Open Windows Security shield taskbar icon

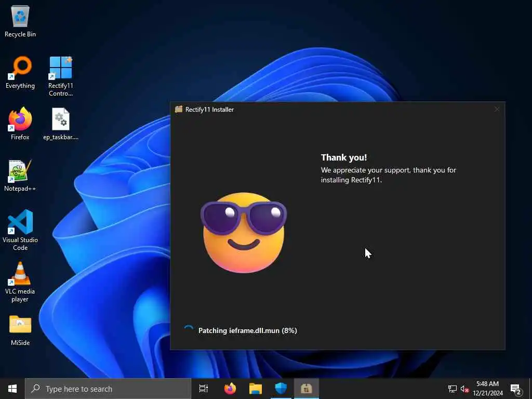[281, 389]
